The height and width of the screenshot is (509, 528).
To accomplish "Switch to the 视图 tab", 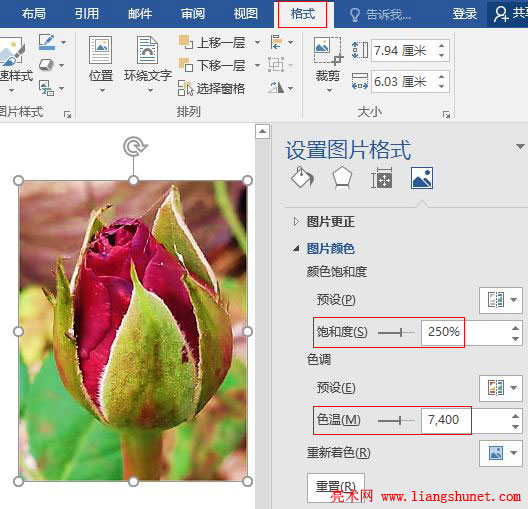I will tap(246, 14).
